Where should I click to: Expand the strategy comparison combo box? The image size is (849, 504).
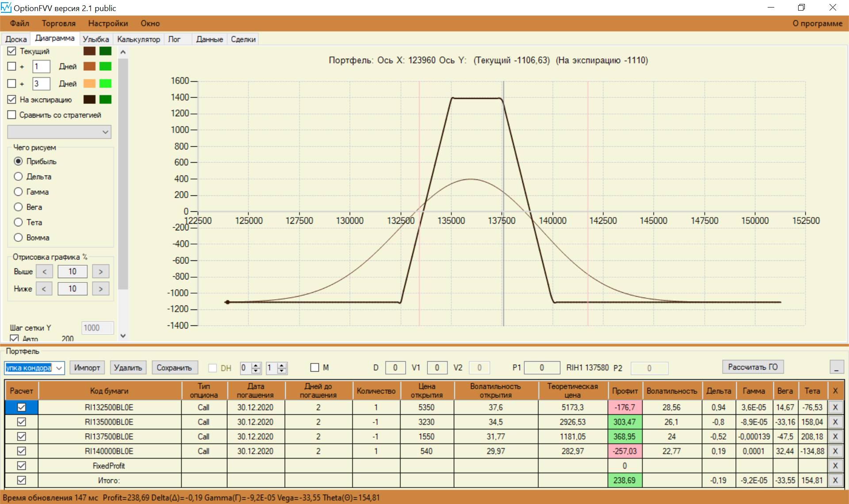(105, 132)
